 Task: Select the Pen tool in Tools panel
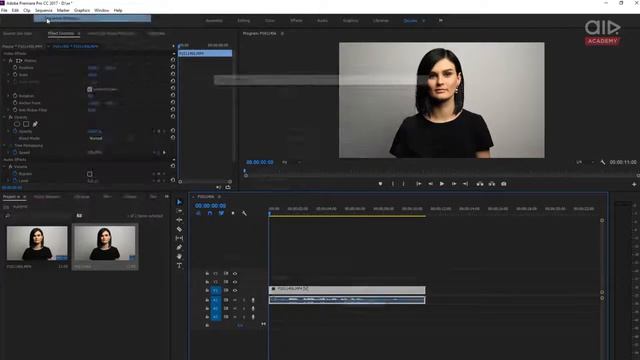[179, 247]
